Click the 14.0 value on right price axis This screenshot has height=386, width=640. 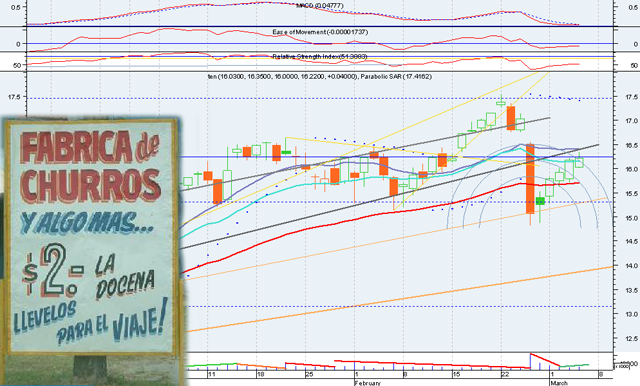click(x=632, y=266)
